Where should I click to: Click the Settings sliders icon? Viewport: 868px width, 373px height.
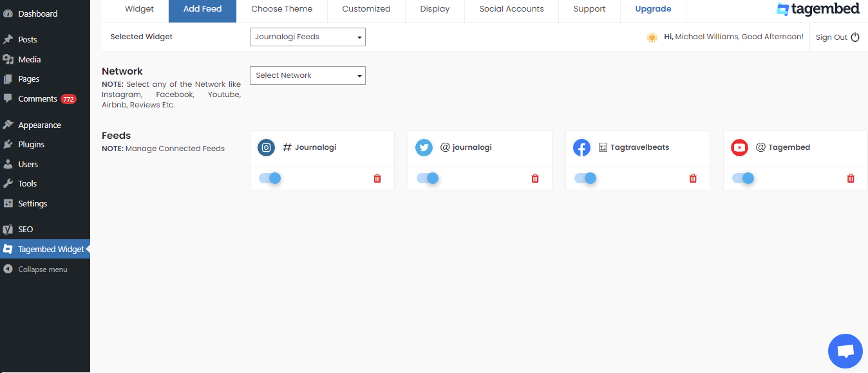pos(8,203)
